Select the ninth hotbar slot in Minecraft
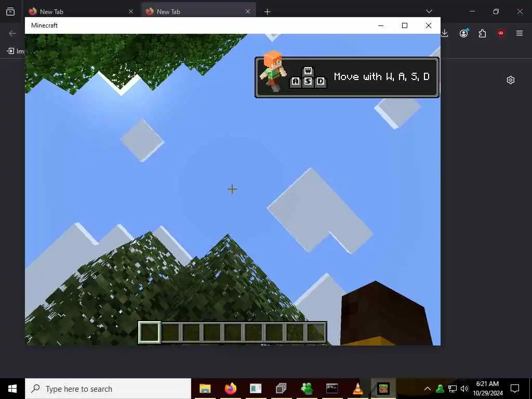 tap(316, 332)
